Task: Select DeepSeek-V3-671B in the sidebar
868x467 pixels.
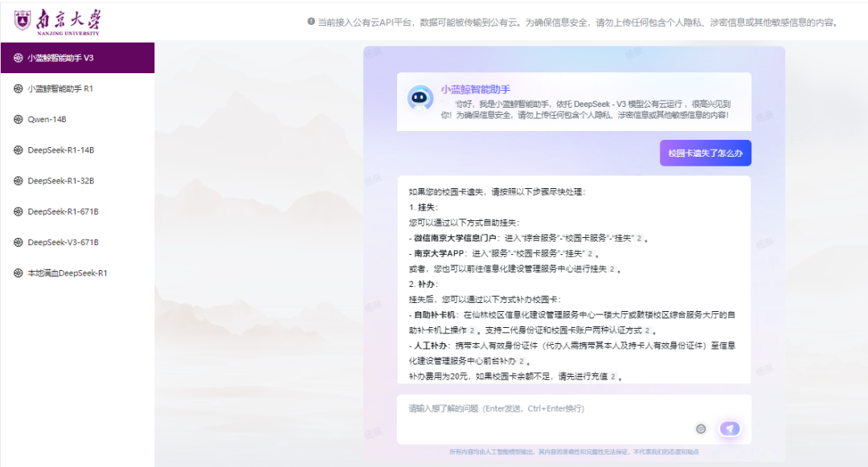Action: click(63, 242)
